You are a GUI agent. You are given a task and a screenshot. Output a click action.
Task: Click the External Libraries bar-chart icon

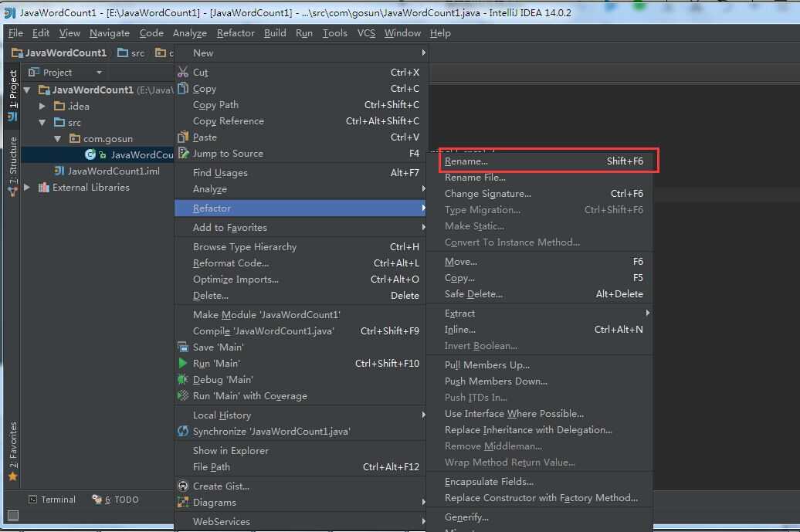tap(43, 187)
